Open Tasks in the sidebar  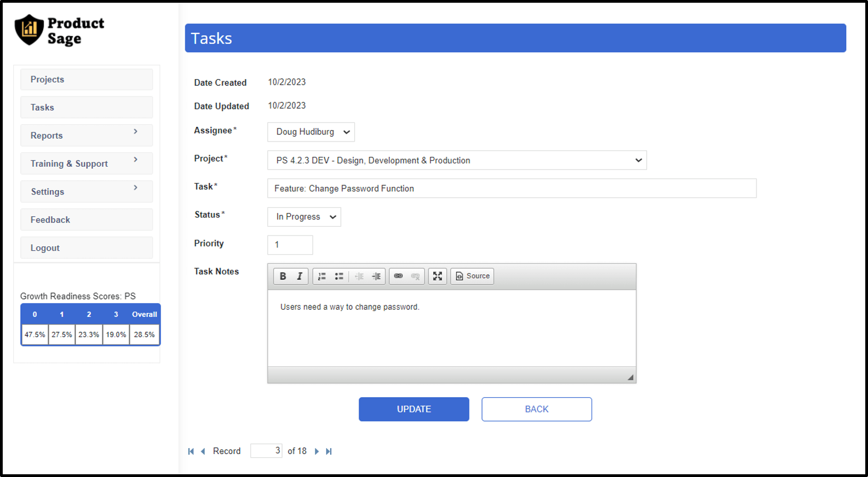pos(87,108)
